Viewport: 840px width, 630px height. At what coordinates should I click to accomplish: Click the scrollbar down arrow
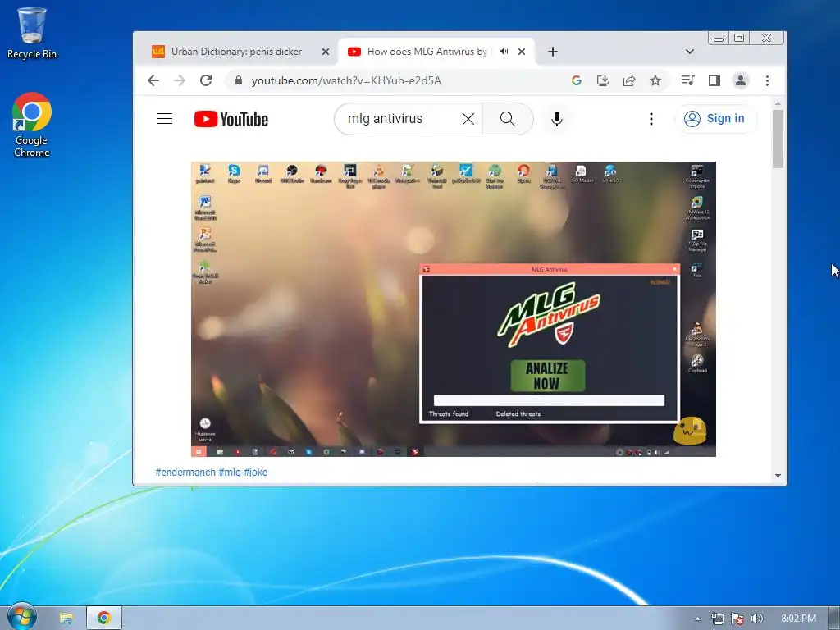(x=778, y=476)
